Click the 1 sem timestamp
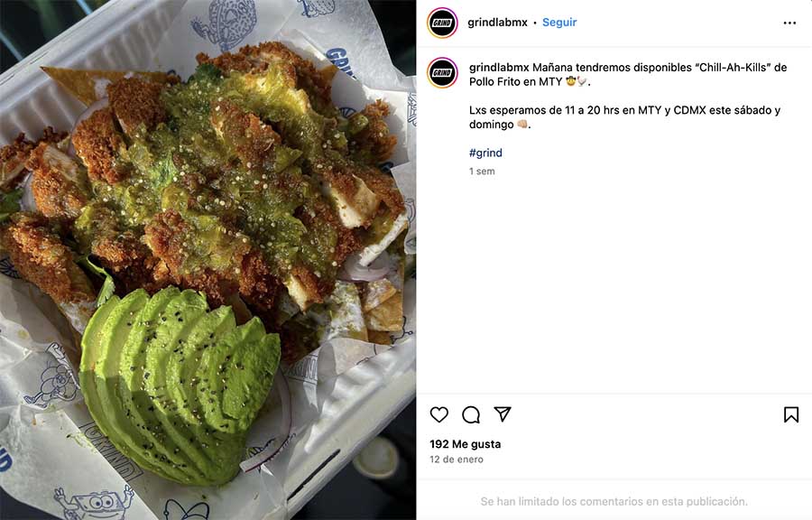The width and height of the screenshot is (812, 520). [x=482, y=172]
